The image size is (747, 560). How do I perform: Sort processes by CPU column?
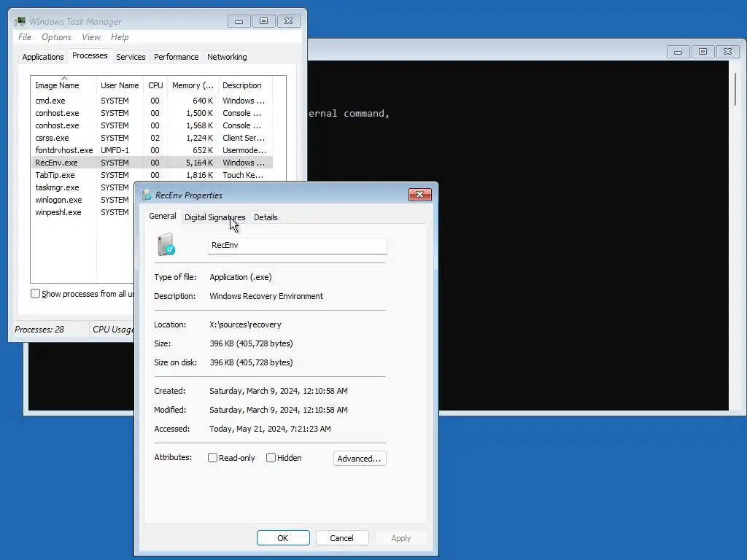tap(155, 85)
